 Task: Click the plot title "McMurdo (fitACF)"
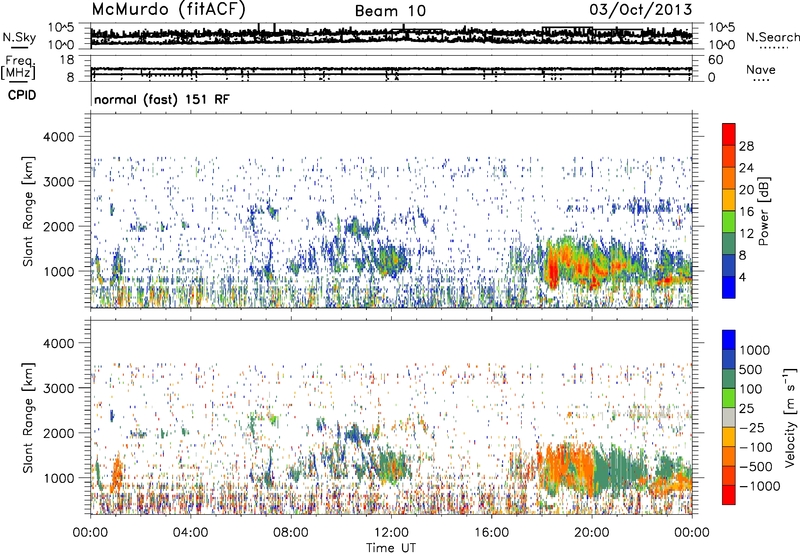[168, 10]
